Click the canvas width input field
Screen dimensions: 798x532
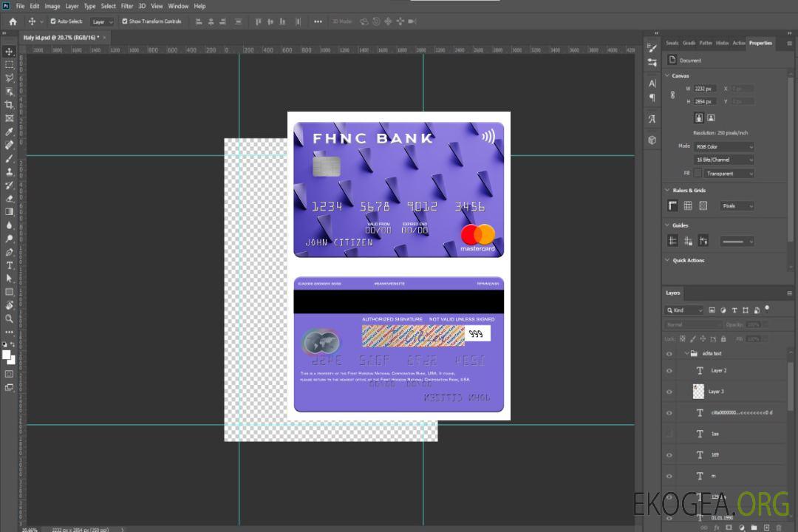(x=705, y=89)
